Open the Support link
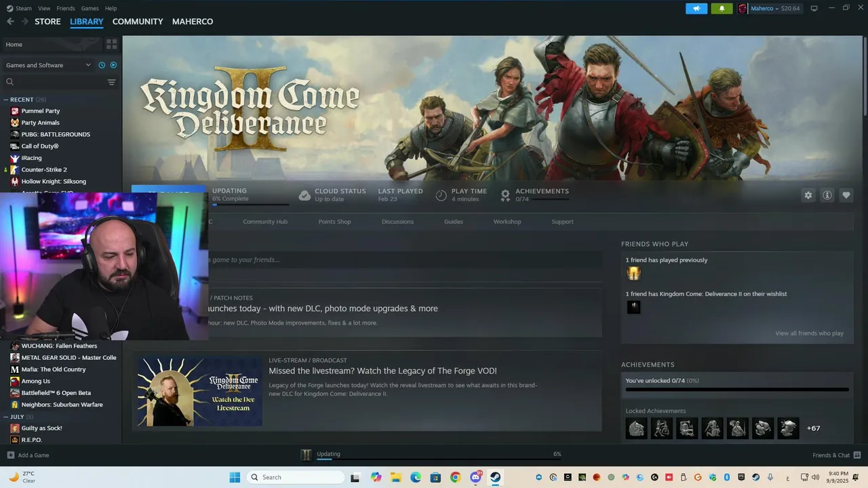 [562, 222]
